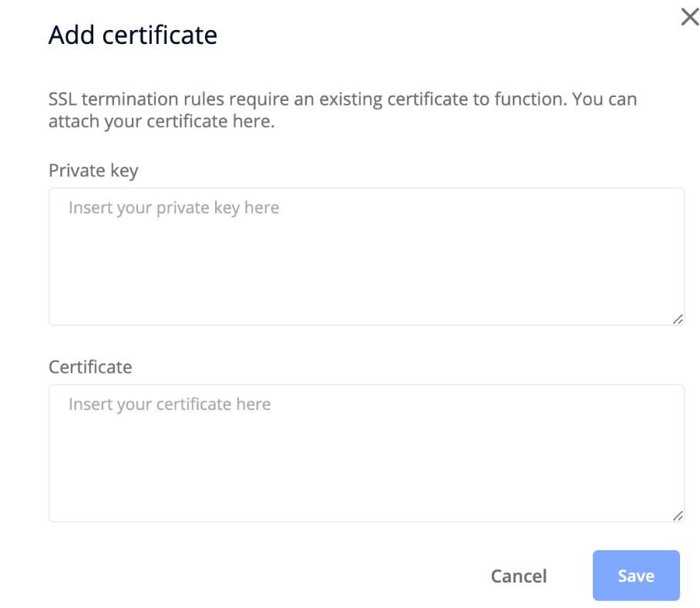This screenshot has width=700, height=608.
Task: Close the Add certificate dialog
Action: tap(689, 18)
